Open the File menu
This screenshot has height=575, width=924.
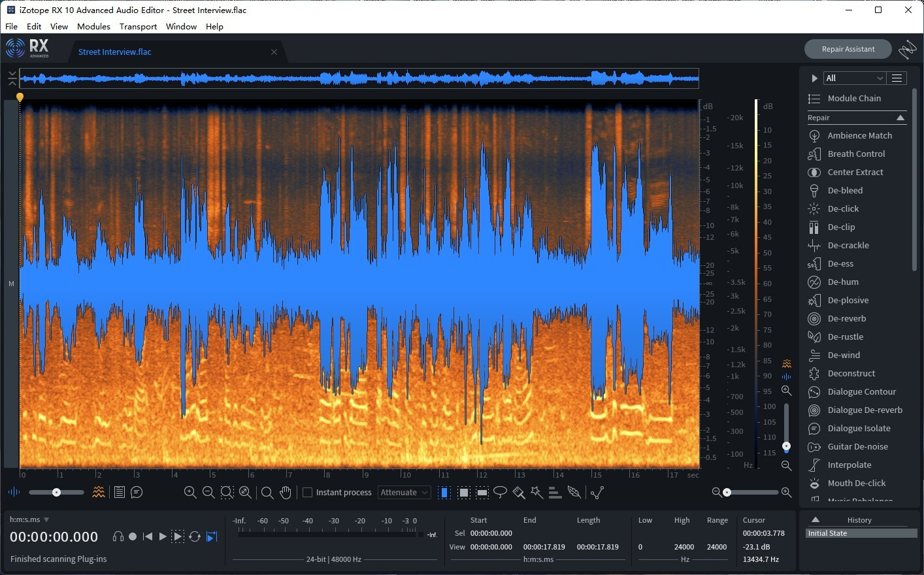tap(11, 27)
